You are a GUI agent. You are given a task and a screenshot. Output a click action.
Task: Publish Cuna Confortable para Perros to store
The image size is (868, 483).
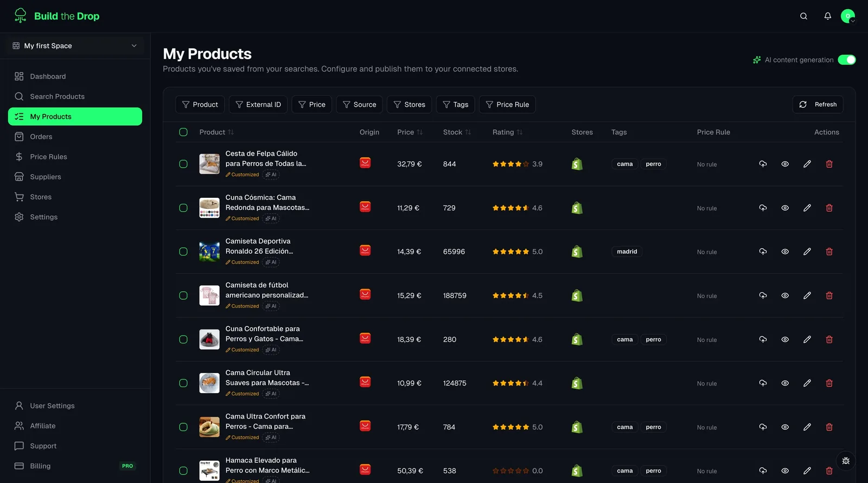[763, 339]
